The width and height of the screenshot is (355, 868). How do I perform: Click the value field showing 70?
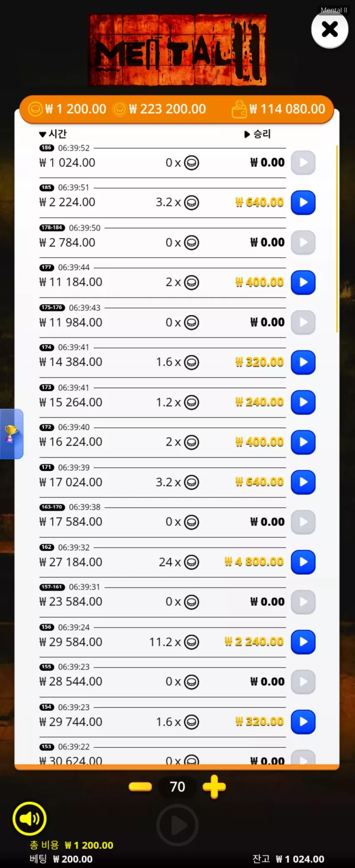(x=177, y=787)
